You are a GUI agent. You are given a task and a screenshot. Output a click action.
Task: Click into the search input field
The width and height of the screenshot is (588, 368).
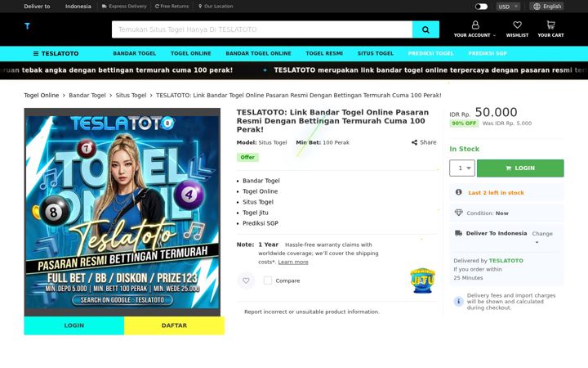pyautogui.click(x=262, y=29)
